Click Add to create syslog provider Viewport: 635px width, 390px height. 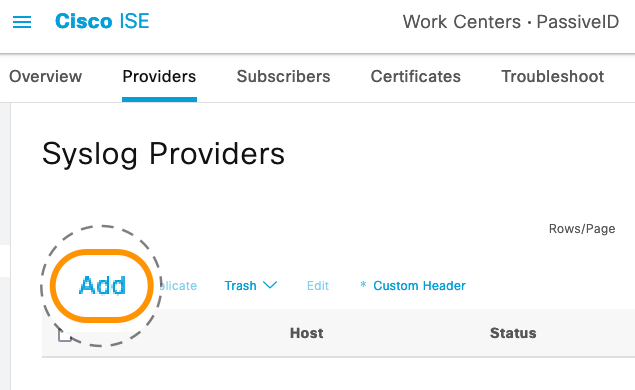click(102, 286)
